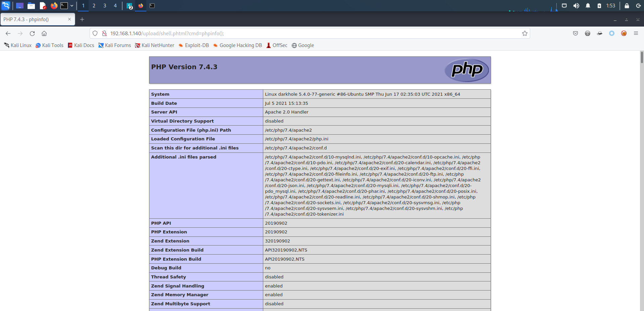Switch to workspace 1
Image resolution: width=644 pixels, height=311 pixels.
(x=83, y=6)
